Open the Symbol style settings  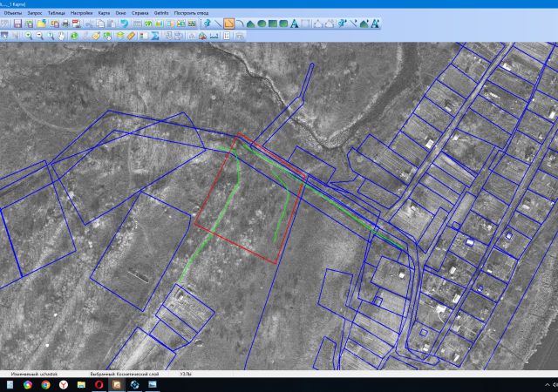click(x=342, y=24)
